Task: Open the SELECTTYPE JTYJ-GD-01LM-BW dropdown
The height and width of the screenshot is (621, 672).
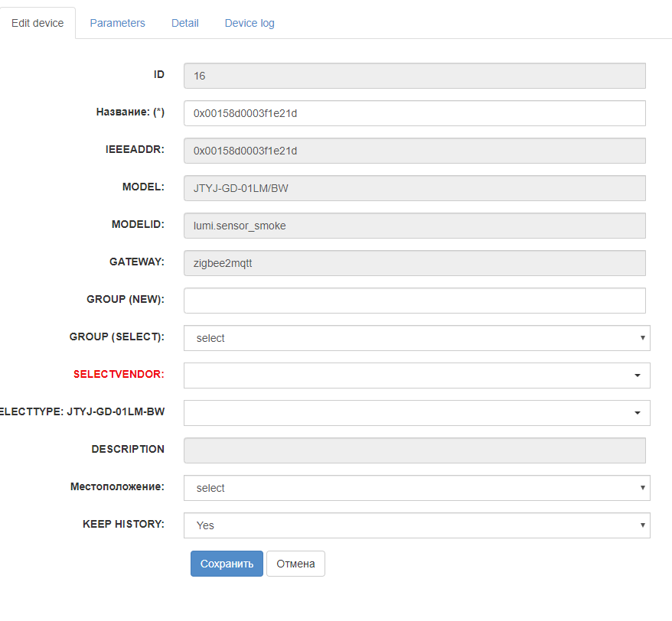Action: (416, 413)
